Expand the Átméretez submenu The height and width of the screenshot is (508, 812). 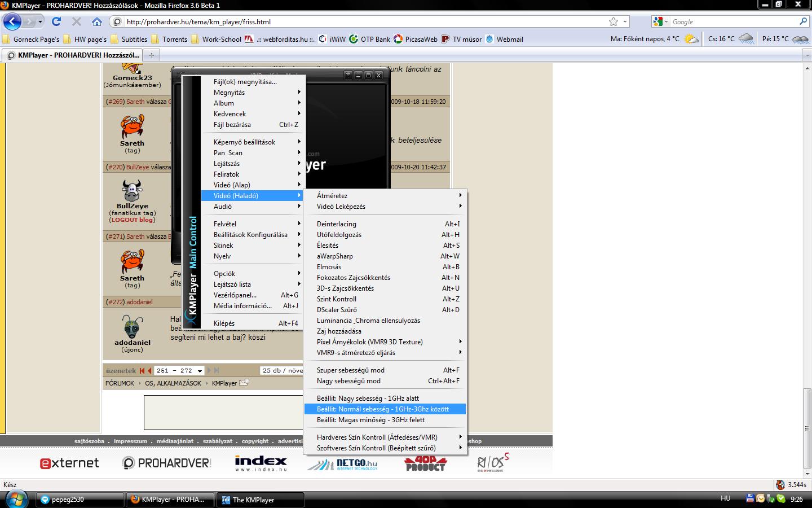click(385, 196)
